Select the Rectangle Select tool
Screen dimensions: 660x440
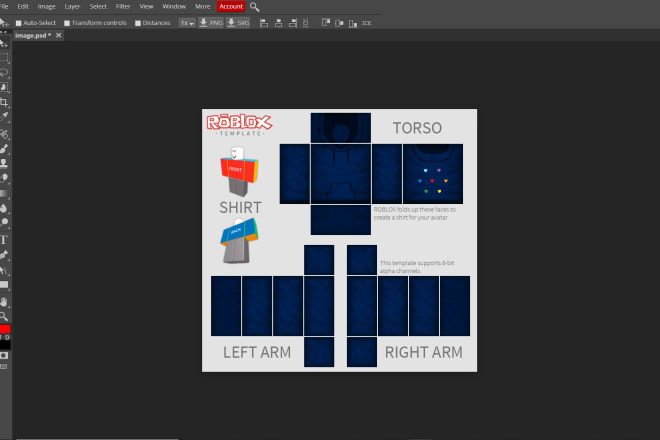click(x=4, y=58)
